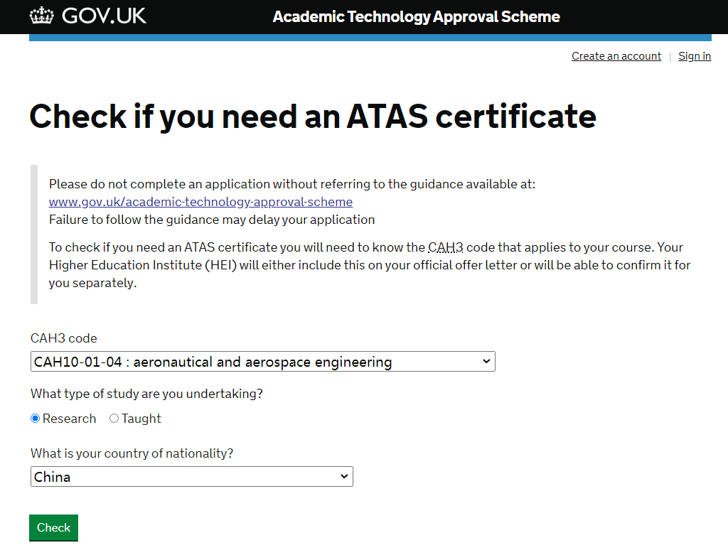Select the Taught radio button
Image resolution: width=728 pixels, height=560 pixels.
tap(114, 419)
